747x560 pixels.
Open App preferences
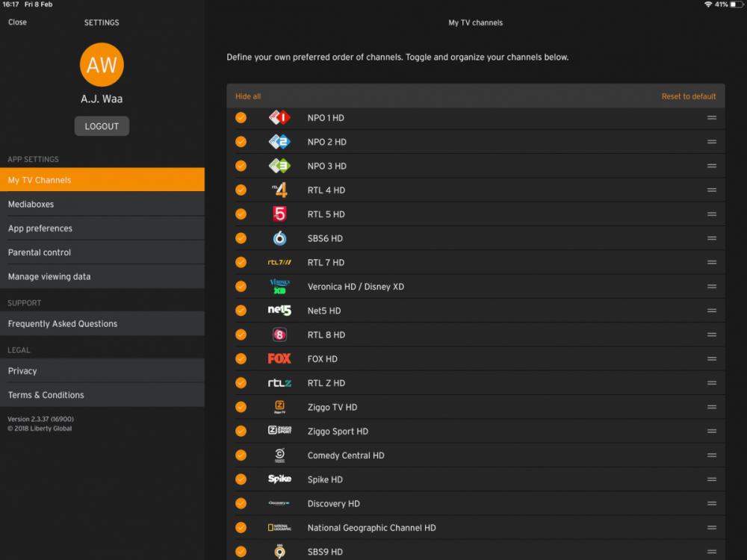pyautogui.click(x=102, y=228)
